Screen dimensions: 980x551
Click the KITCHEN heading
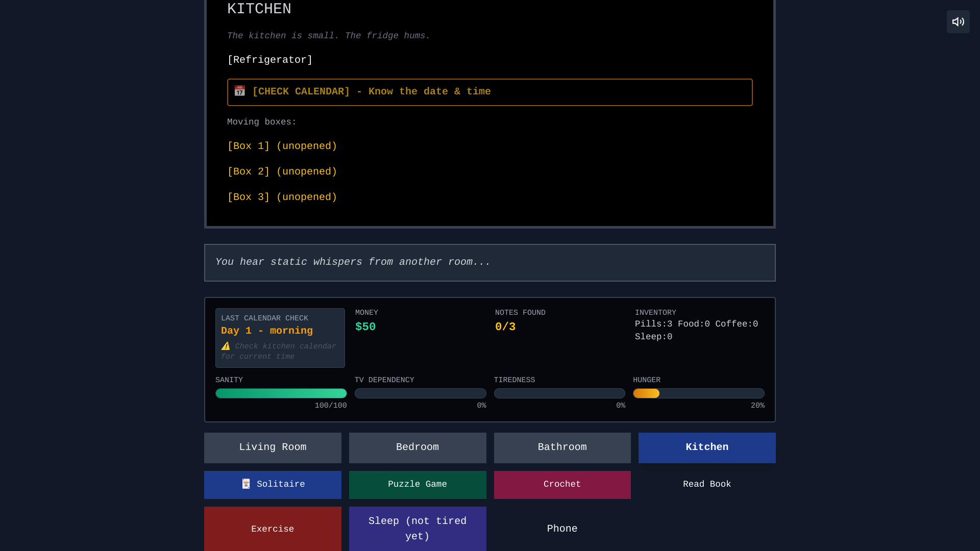[x=259, y=9]
